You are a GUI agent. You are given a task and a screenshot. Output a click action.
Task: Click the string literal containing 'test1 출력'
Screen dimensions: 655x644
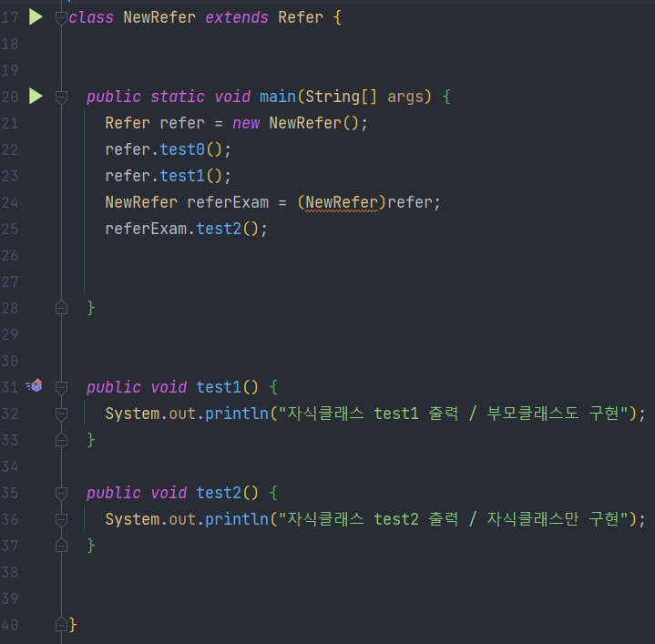(454, 414)
